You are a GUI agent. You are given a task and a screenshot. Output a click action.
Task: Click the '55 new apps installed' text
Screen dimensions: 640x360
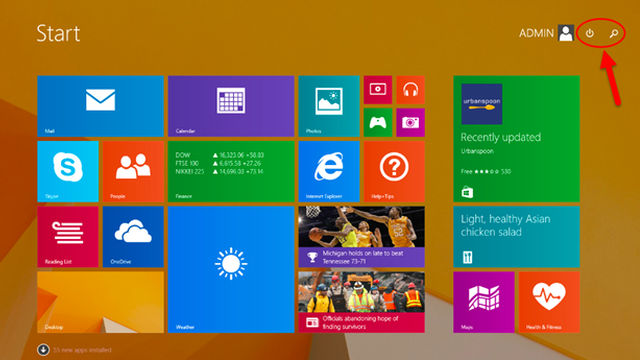pos(82,350)
